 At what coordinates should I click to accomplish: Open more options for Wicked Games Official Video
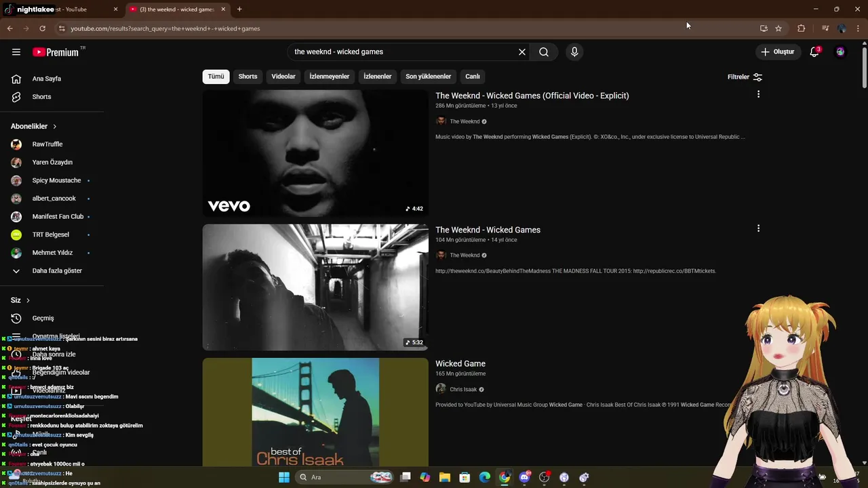(758, 94)
